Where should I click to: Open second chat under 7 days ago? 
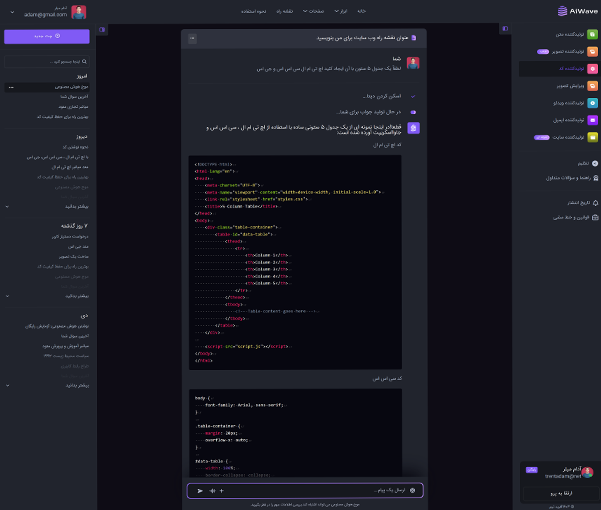tap(78, 247)
